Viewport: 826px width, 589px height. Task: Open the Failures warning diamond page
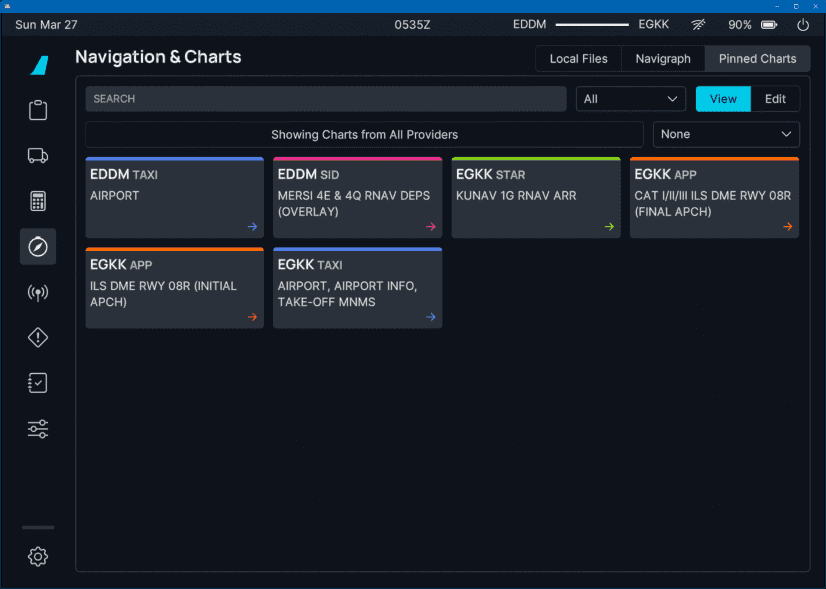click(x=38, y=338)
